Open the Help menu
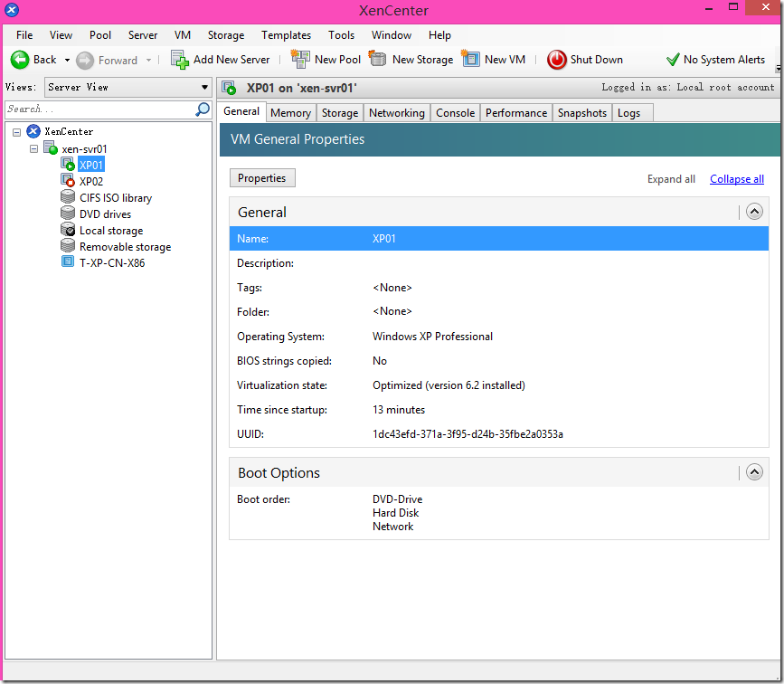Image resolution: width=784 pixels, height=684 pixels. pos(439,35)
